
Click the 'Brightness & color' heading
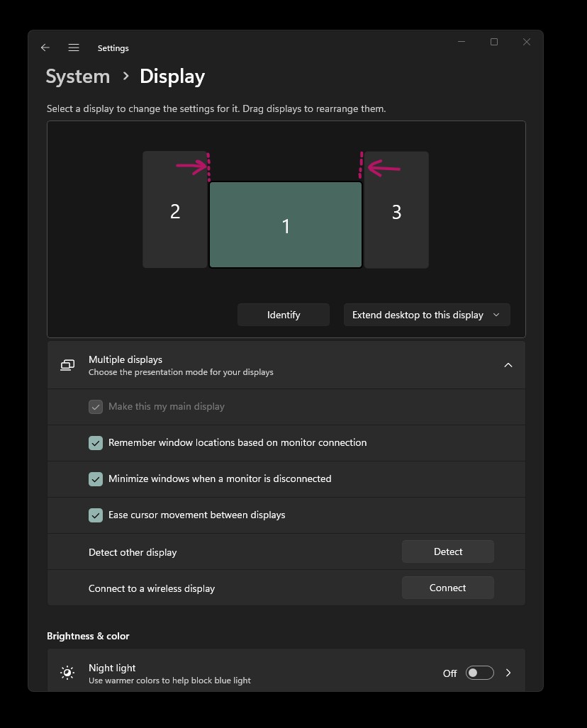88,636
